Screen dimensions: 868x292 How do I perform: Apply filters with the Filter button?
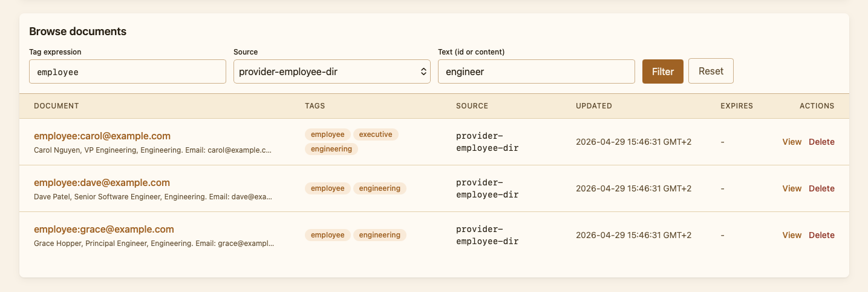(x=663, y=71)
